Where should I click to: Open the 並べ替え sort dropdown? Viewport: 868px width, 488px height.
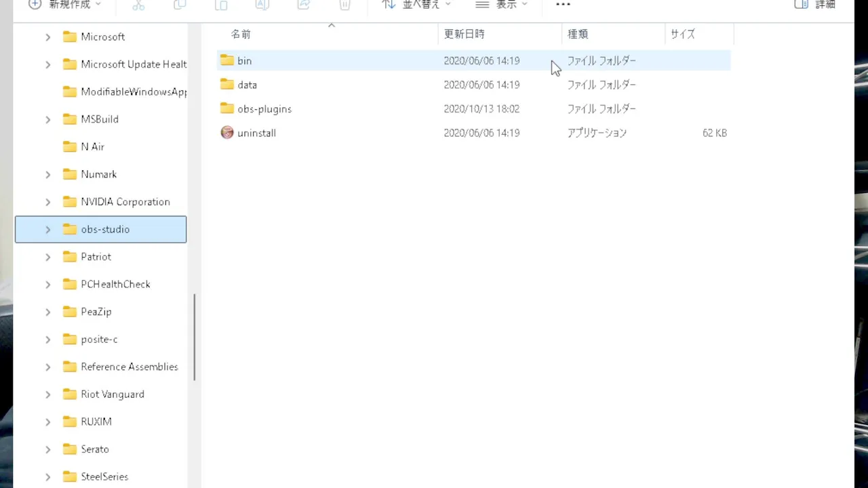(x=416, y=4)
